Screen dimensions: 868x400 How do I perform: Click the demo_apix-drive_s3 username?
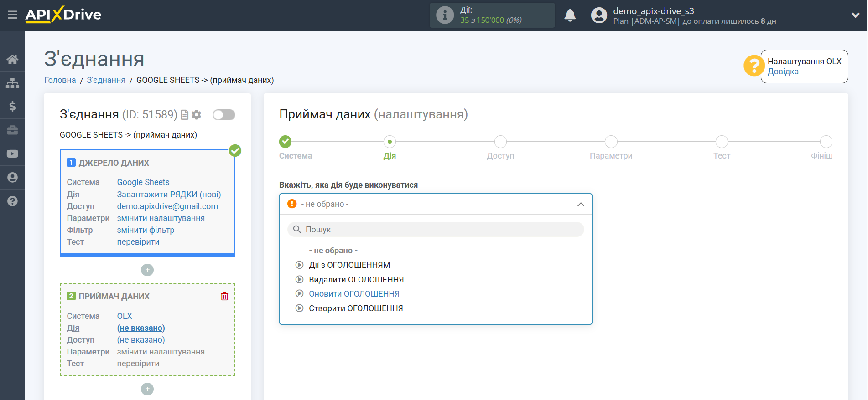click(654, 11)
